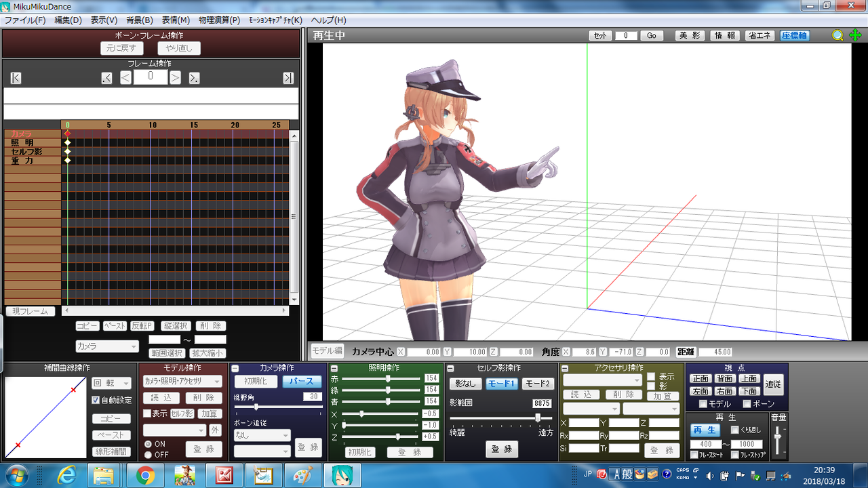Click the 再生 play button
The image size is (868, 488).
(x=705, y=430)
